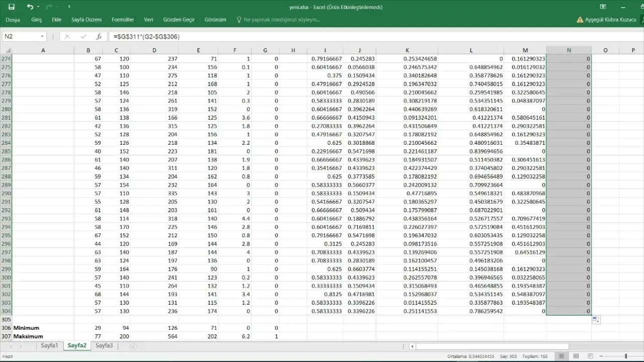Image resolution: width=644 pixels, height=362 pixels.
Task: Open the Sayfa Düzeni tab
Action: [x=87, y=20]
